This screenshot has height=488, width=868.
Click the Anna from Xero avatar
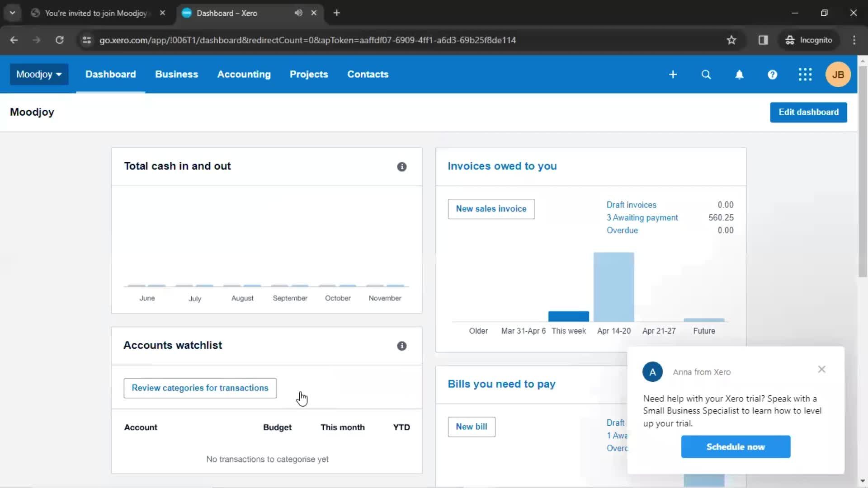click(652, 372)
